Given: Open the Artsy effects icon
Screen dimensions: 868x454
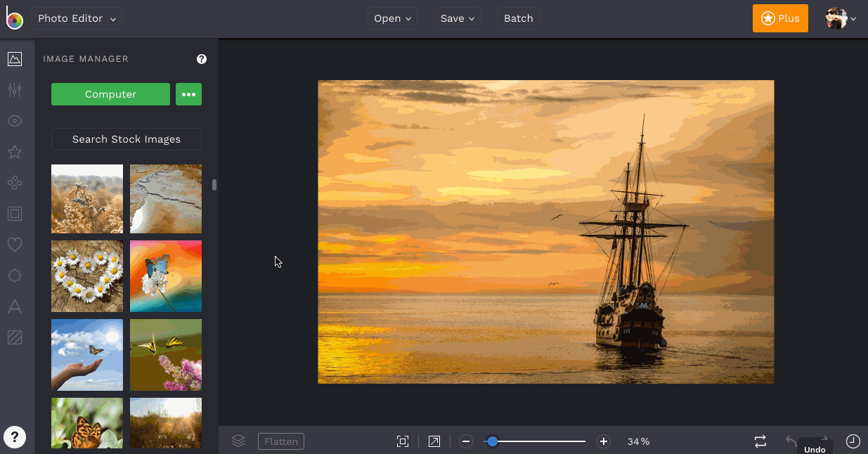Looking at the screenshot, I should (x=15, y=183).
